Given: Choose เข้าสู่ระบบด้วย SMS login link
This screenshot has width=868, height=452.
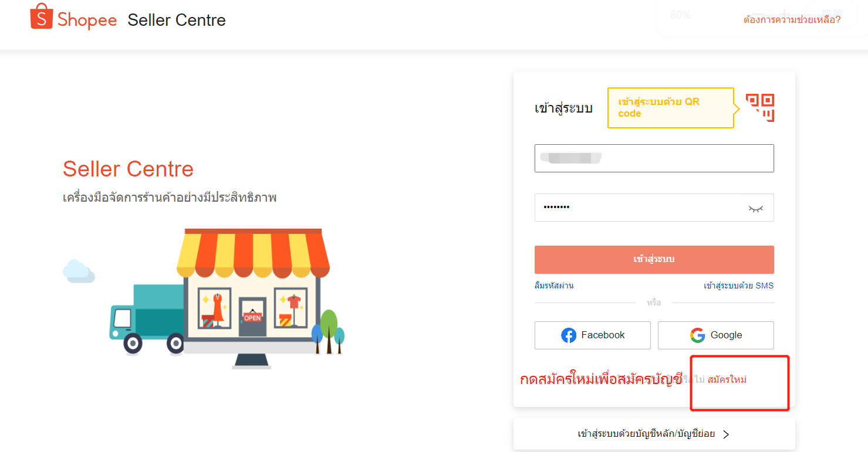Looking at the screenshot, I should pyautogui.click(x=739, y=286).
